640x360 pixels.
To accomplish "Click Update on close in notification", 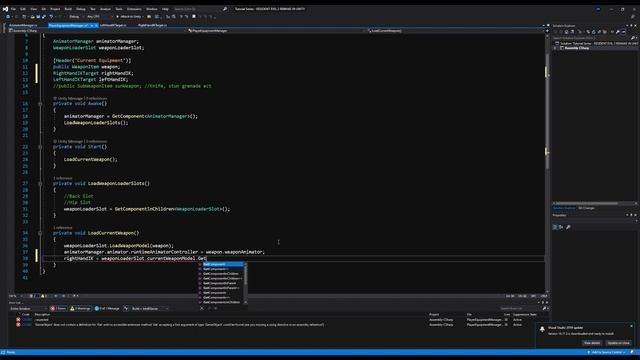I will click(x=618, y=343).
